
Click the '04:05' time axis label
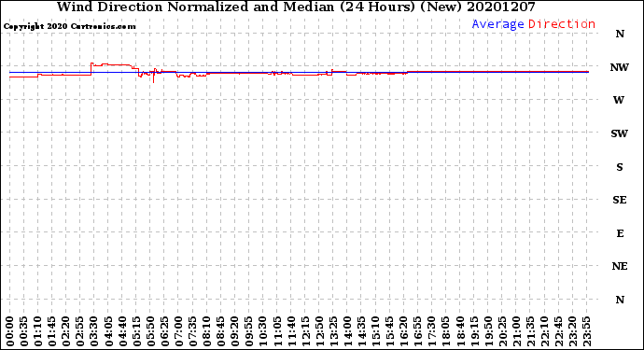click(108, 332)
